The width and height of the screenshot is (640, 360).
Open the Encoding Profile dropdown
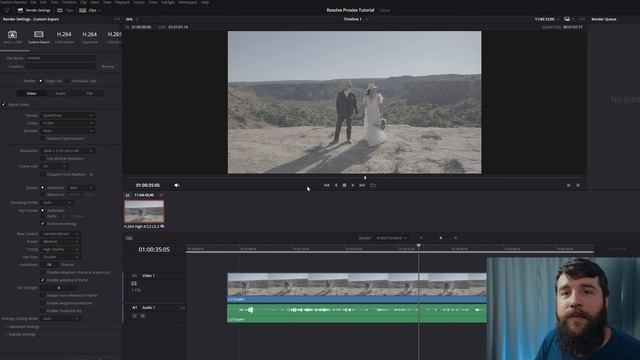click(x=57, y=202)
